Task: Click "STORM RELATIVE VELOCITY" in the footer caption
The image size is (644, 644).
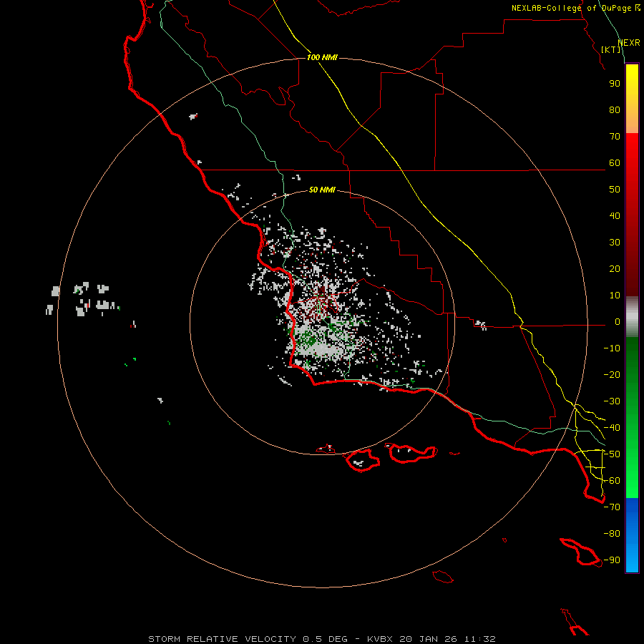Action: click(x=222, y=639)
